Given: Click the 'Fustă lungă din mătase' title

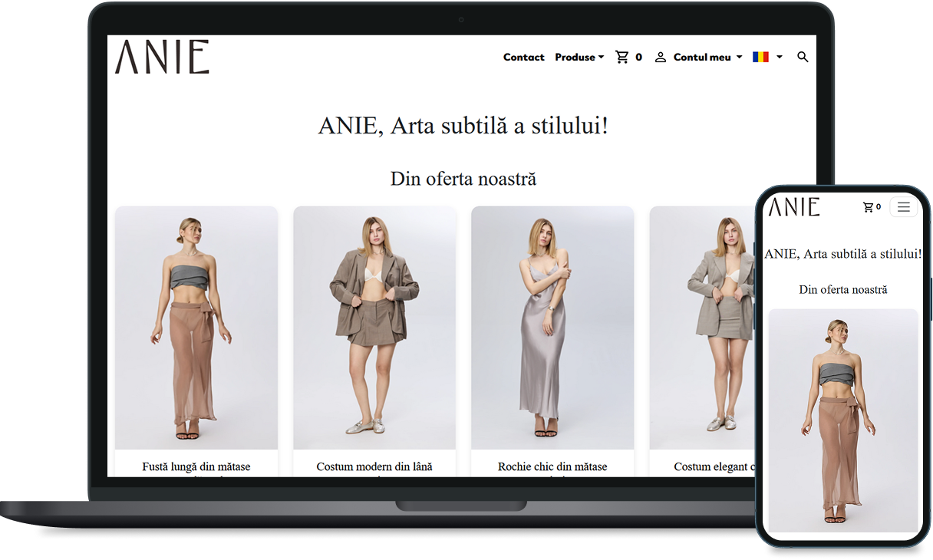Looking at the screenshot, I should (x=196, y=466).
